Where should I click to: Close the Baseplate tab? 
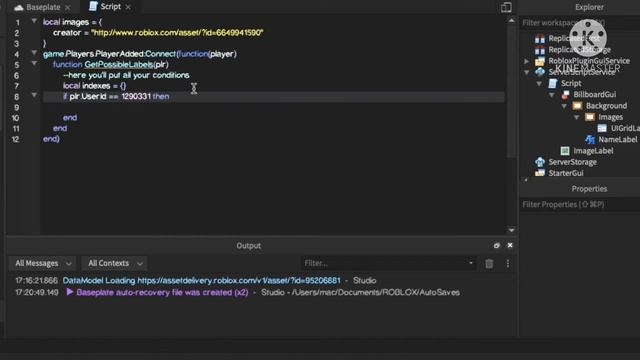68,7
